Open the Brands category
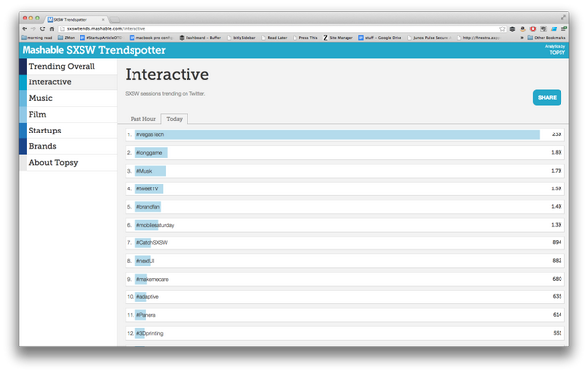This screenshot has height=373, width=588. (x=69, y=146)
